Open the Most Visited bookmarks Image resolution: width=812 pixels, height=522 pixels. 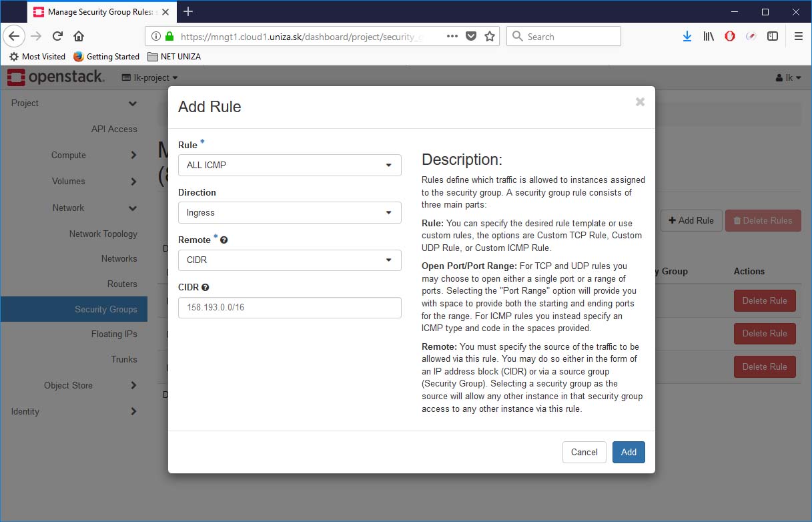(37, 57)
